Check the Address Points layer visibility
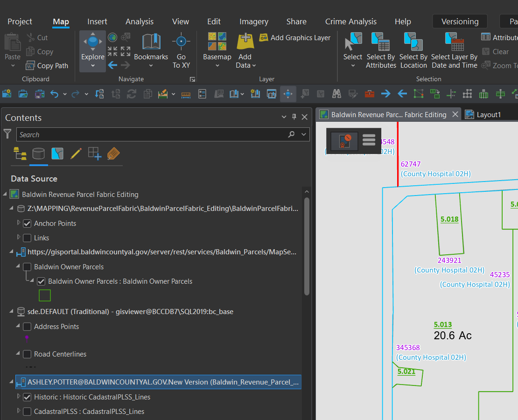Image resolution: width=518 pixels, height=420 pixels. (27, 326)
